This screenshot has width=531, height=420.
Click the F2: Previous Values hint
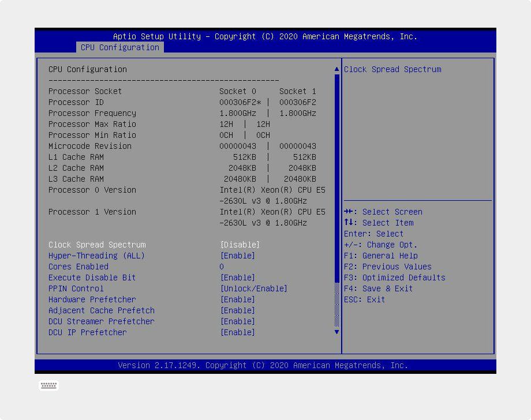click(x=388, y=267)
